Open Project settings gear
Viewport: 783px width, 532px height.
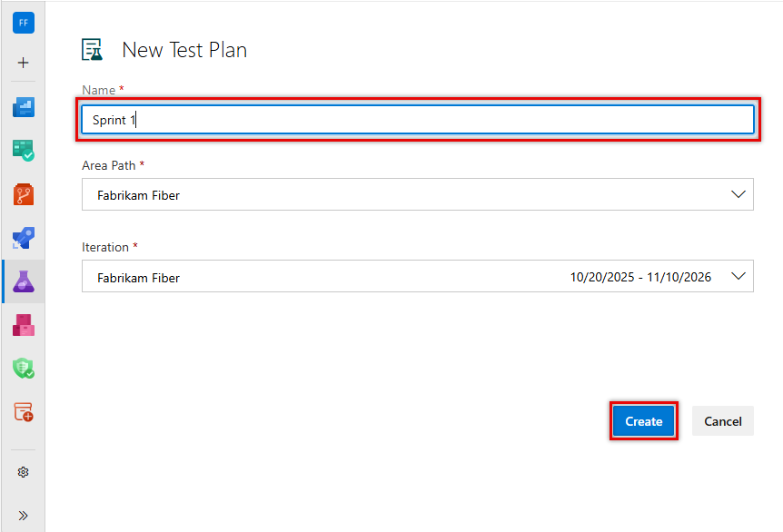23,471
